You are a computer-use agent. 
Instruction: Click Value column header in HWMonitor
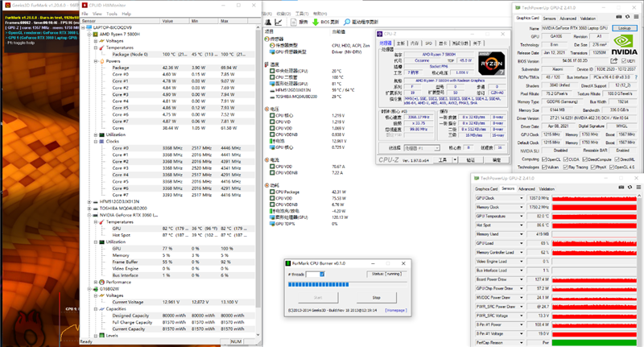click(175, 21)
